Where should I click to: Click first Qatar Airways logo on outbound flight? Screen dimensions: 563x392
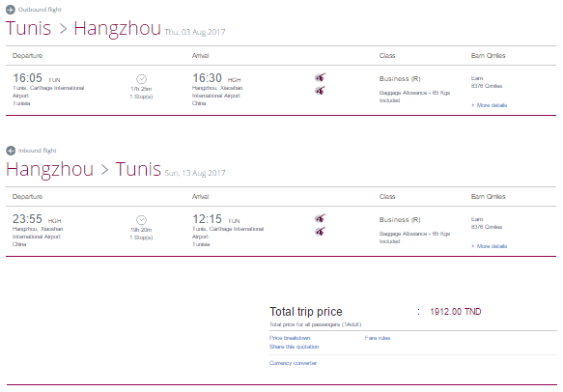click(321, 77)
